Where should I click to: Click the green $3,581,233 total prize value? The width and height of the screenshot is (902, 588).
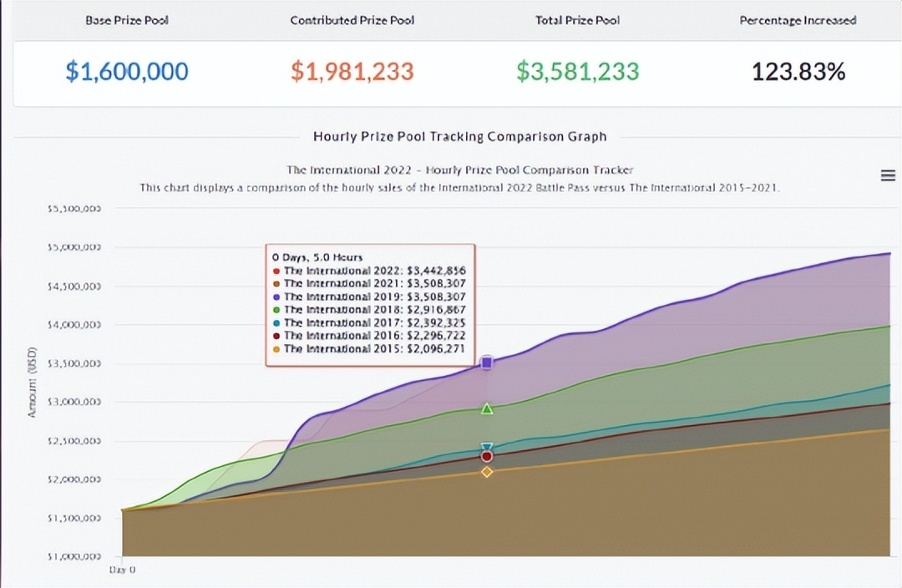[577, 72]
